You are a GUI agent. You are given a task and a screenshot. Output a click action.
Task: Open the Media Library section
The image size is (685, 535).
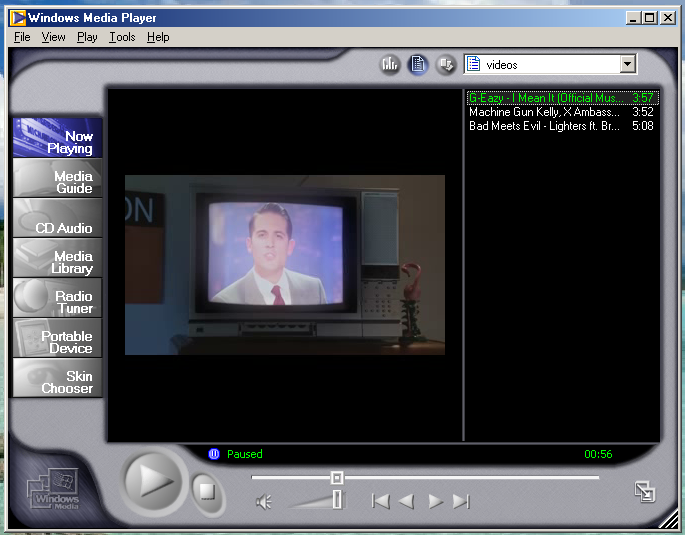click(58, 258)
